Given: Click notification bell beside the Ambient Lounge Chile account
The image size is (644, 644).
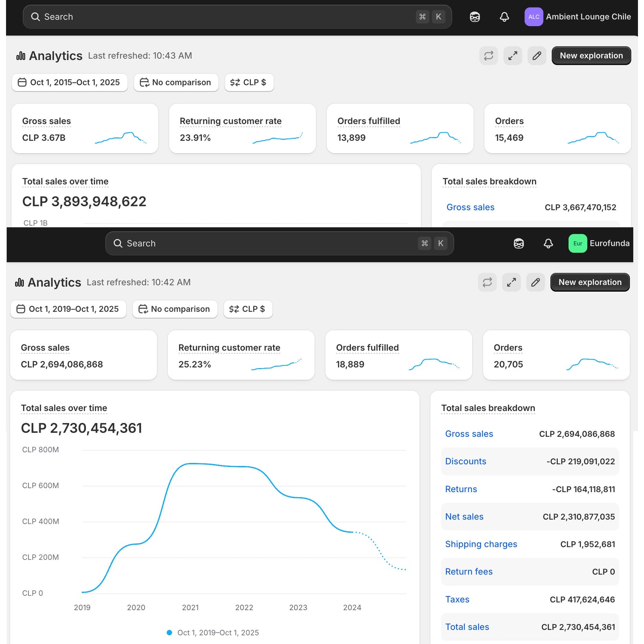Looking at the screenshot, I should 504,17.
